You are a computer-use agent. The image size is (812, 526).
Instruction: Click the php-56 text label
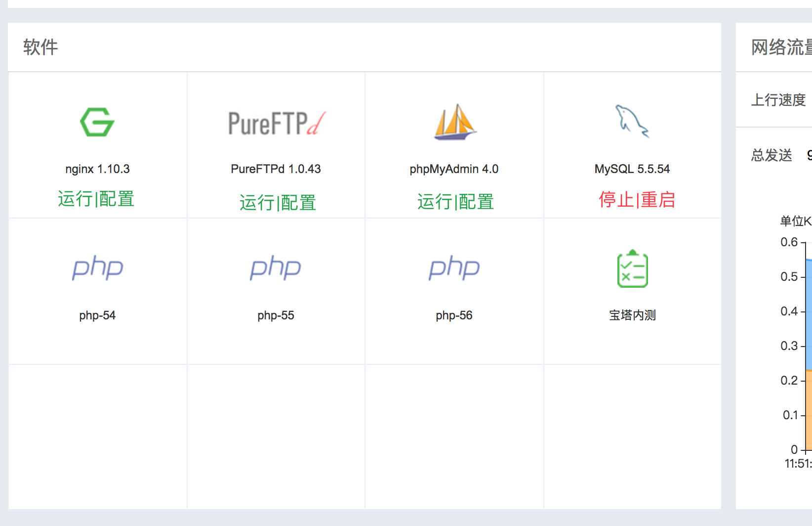[x=454, y=315]
